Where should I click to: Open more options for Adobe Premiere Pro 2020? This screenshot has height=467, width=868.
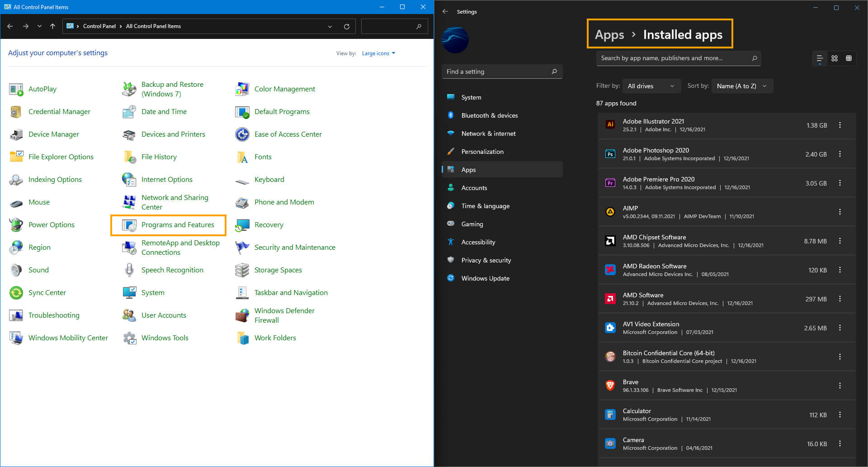tap(840, 183)
